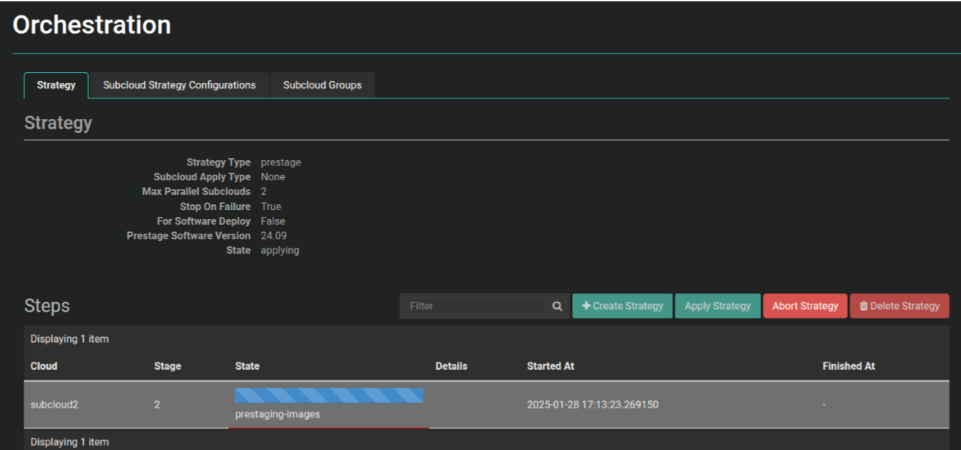Click the Create Strategy button
Image resolution: width=961 pixels, height=450 pixels.
point(622,306)
